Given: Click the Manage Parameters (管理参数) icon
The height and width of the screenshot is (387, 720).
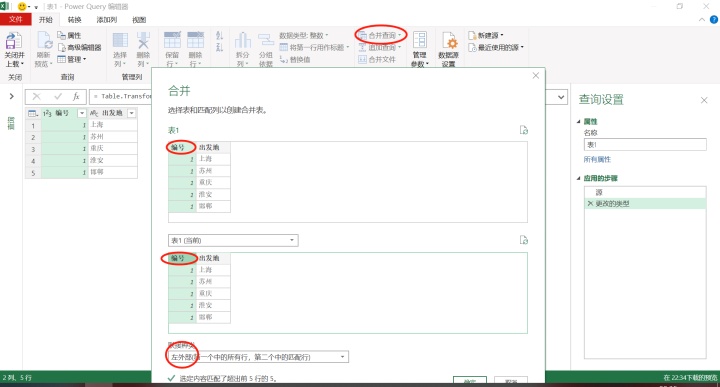Looking at the screenshot, I should point(420,40).
